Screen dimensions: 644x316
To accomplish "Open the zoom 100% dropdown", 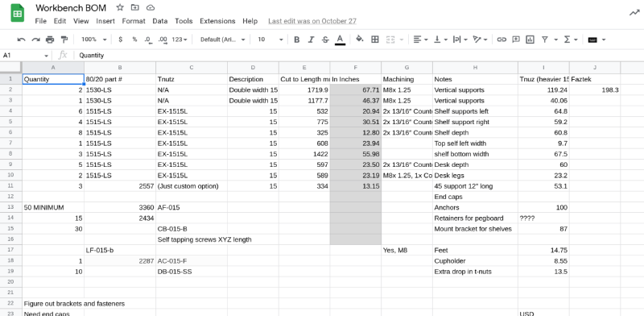I will click(x=93, y=39).
